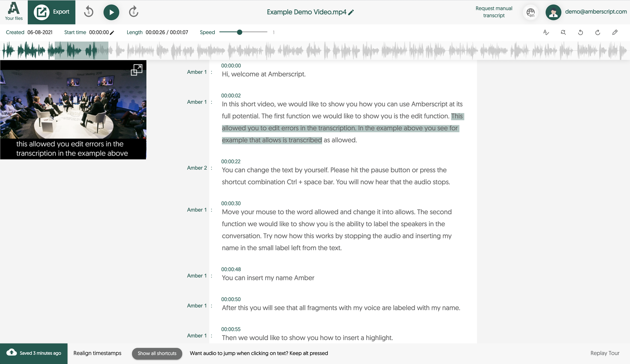The image size is (630, 364).
Task: Click the rewind button
Action: pos(89,12)
